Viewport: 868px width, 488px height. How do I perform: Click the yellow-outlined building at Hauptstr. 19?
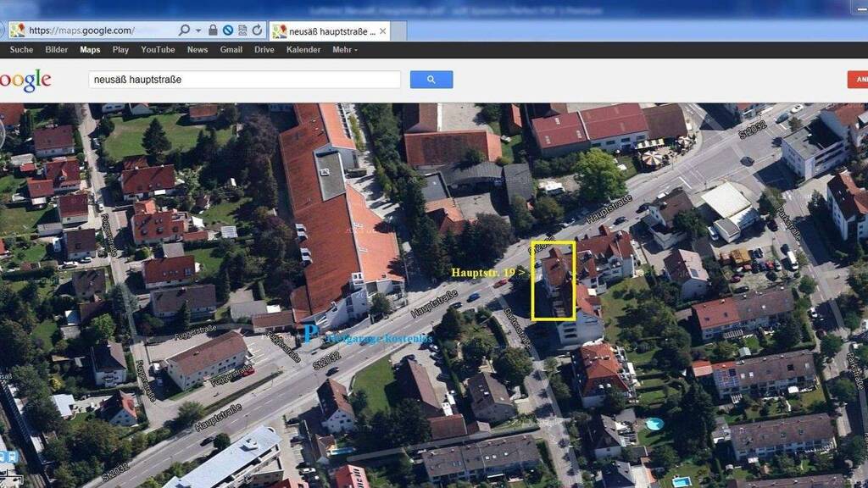554,281
